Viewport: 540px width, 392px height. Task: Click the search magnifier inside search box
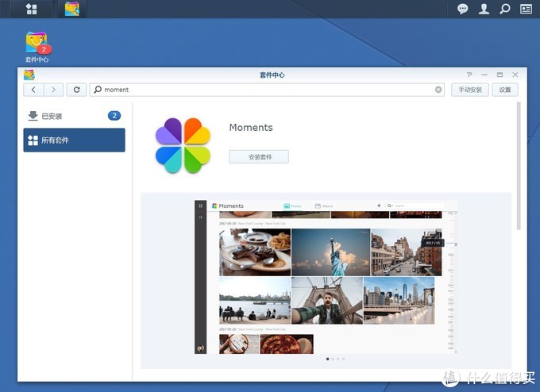(98, 90)
